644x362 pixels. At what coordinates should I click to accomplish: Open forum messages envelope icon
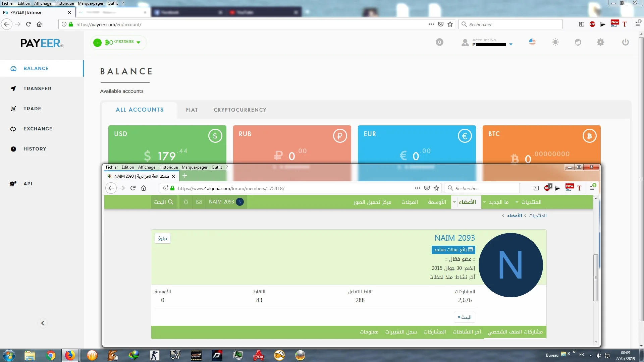click(199, 202)
